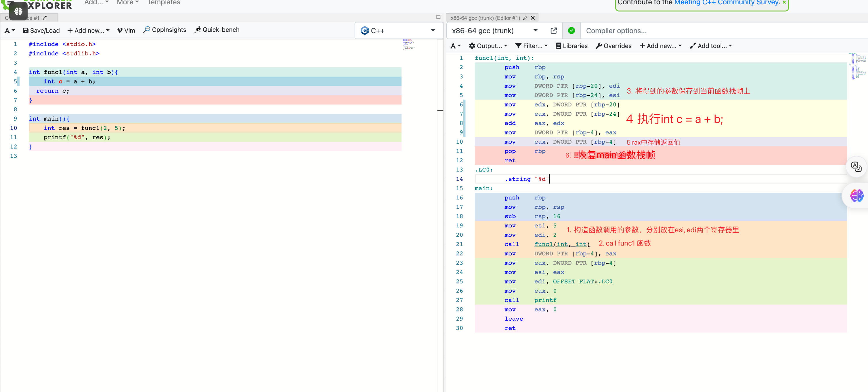Dismiss the community survey banner

pyautogui.click(x=784, y=3)
